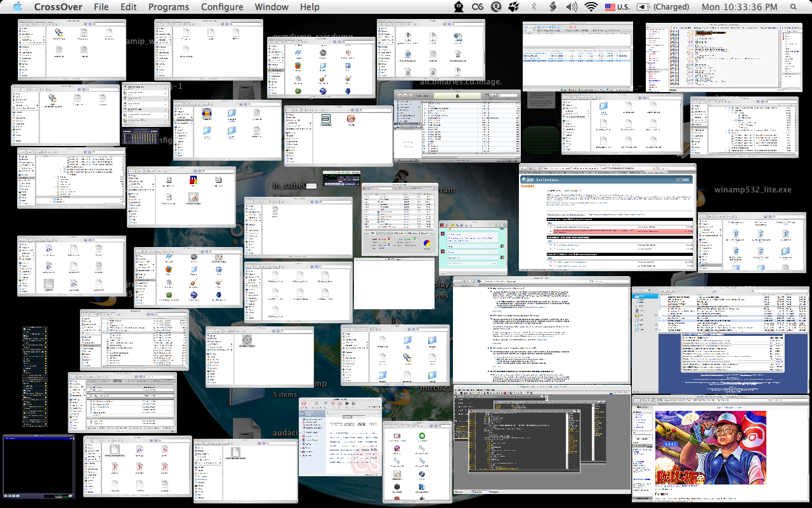Image resolution: width=812 pixels, height=508 pixels.
Task: Open the battery Charged status menu
Action: click(x=662, y=7)
